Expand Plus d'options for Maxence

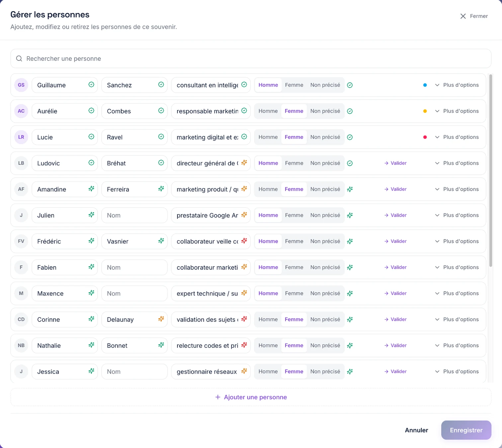pos(457,293)
